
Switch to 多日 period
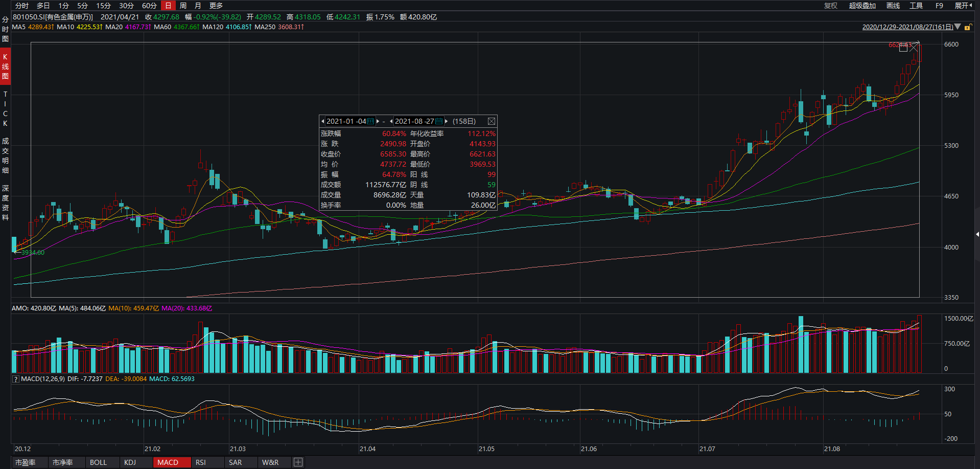coord(43,6)
